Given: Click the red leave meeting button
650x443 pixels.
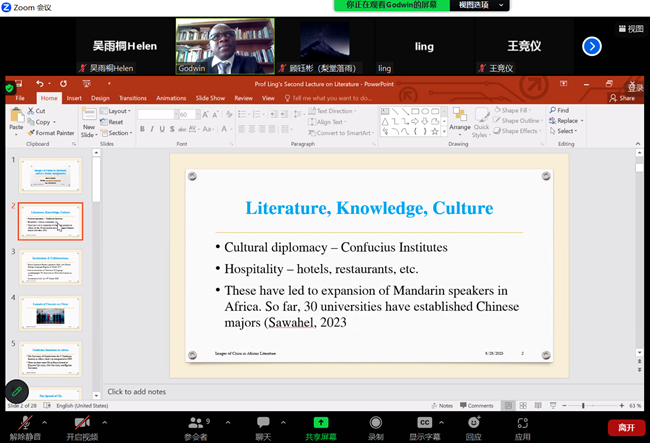Looking at the screenshot, I should (625, 427).
